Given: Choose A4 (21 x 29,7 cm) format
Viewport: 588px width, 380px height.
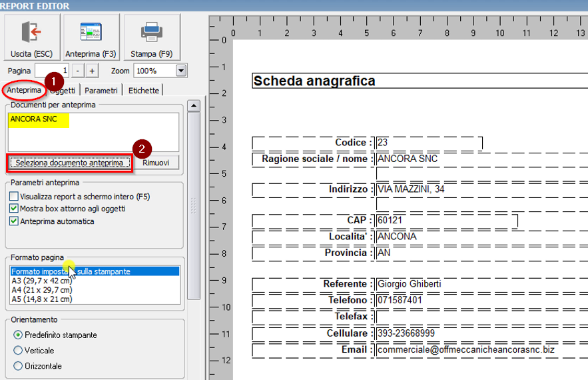Looking at the screenshot, I should 43,290.
